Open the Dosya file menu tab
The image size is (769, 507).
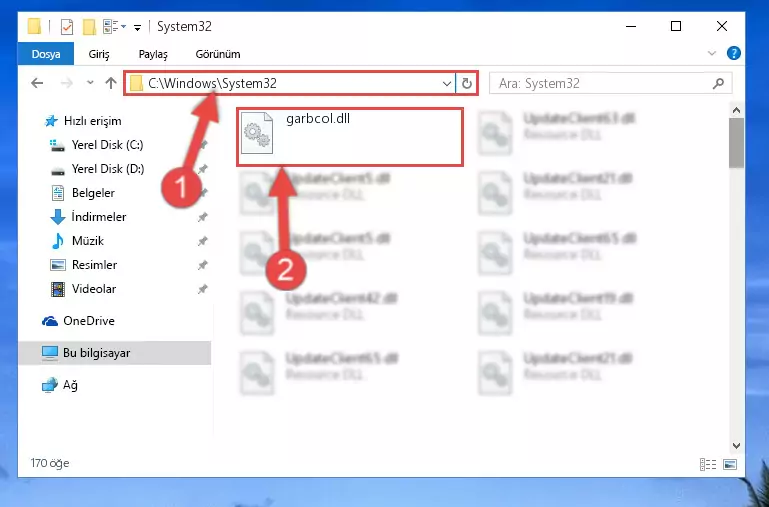[46, 54]
